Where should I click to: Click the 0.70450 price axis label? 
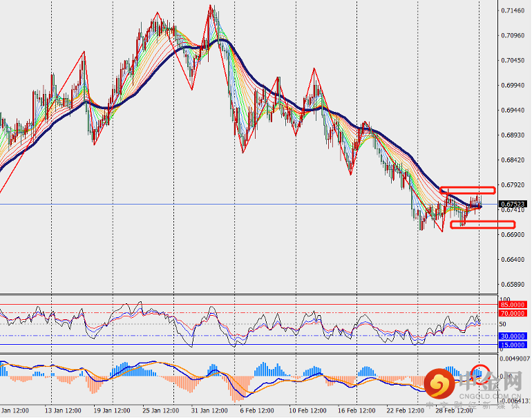512,61
